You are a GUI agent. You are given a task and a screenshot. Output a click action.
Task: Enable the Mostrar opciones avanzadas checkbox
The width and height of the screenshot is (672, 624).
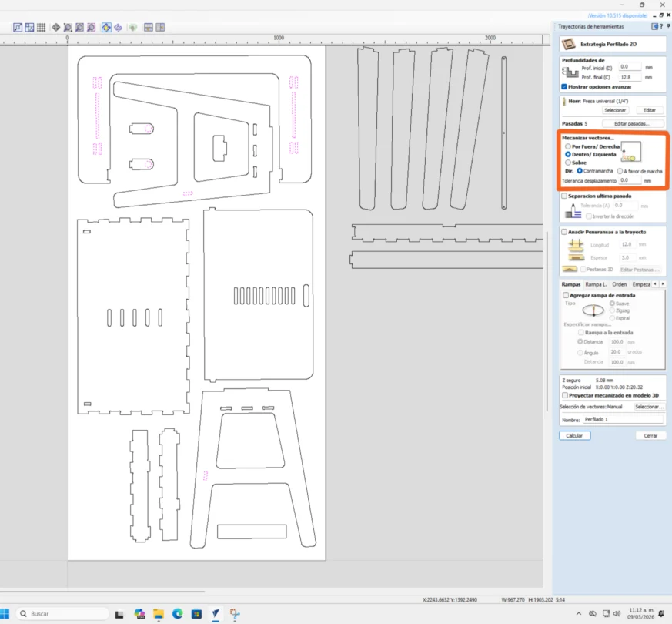(564, 87)
